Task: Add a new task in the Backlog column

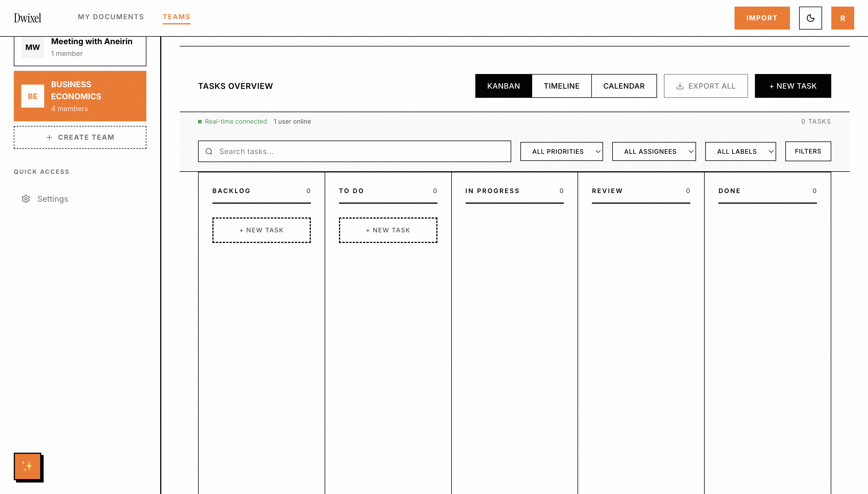Action: 261,230
